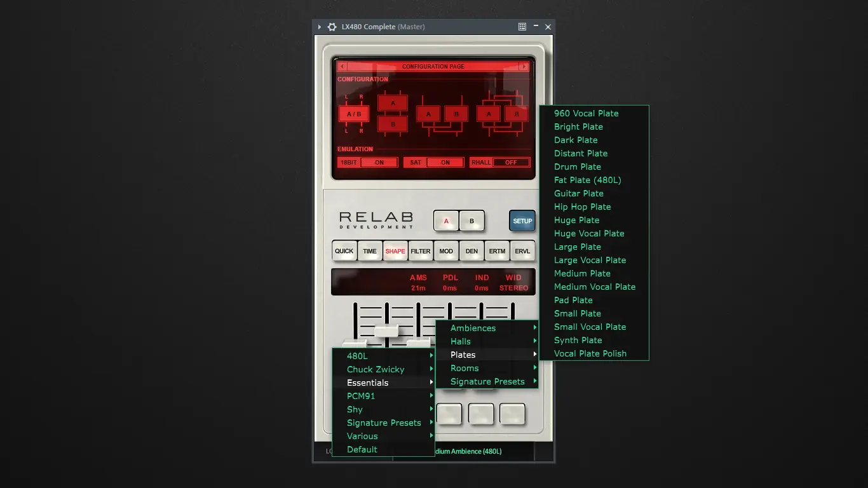Open the plugin options gear icon
This screenshot has width=868, height=488.
(332, 27)
